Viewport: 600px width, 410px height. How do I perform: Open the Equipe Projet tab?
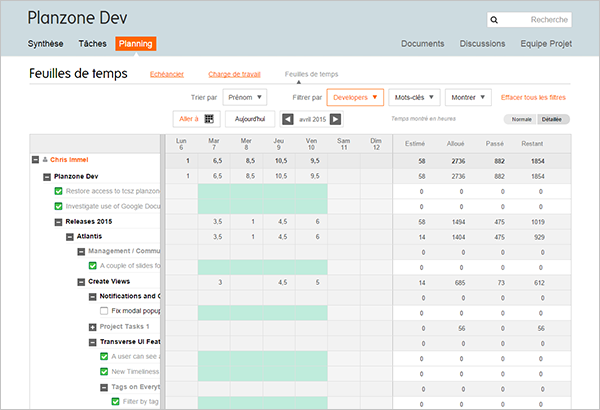[546, 44]
